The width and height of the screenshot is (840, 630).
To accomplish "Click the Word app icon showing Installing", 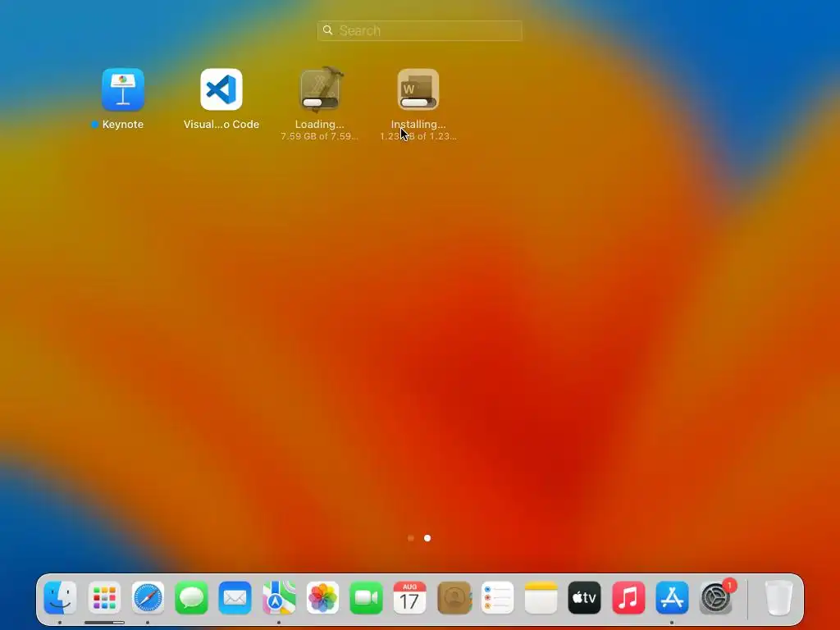I will (x=418, y=89).
